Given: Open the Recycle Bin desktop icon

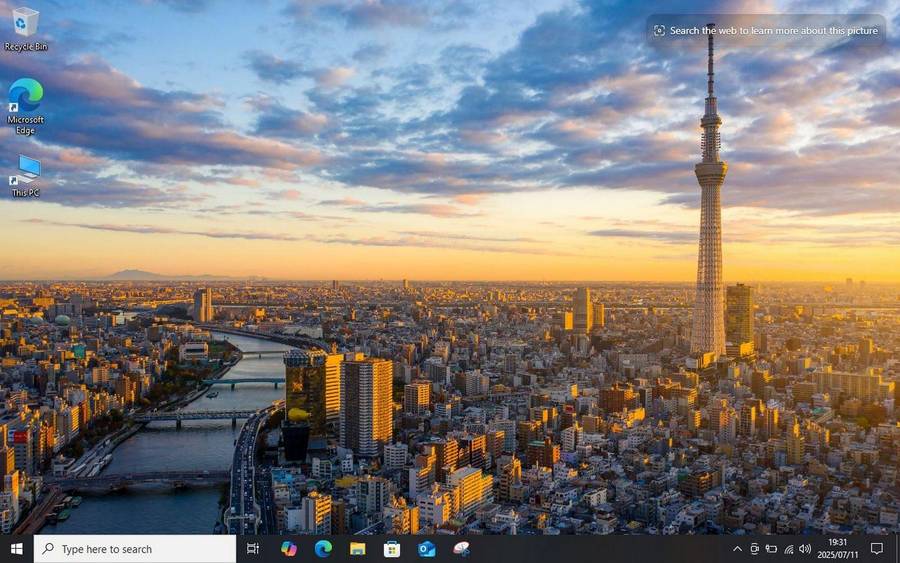Looking at the screenshot, I should [x=25, y=29].
